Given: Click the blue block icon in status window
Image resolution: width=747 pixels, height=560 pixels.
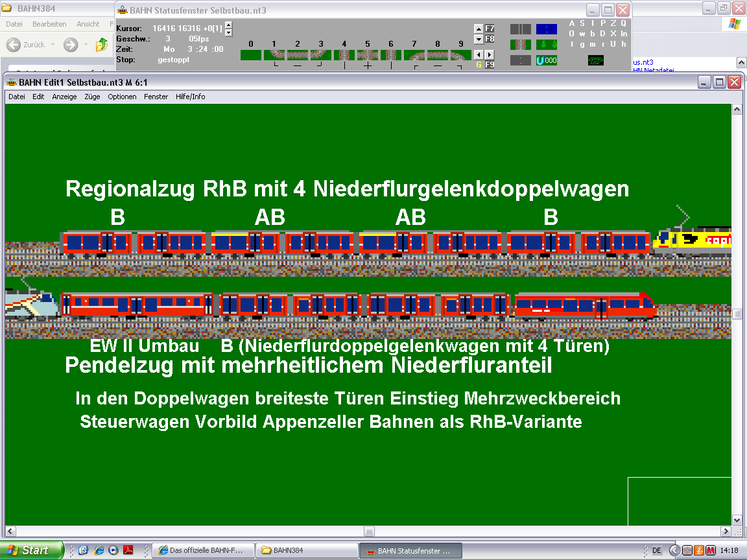Looking at the screenshot, I should point(547,29).
